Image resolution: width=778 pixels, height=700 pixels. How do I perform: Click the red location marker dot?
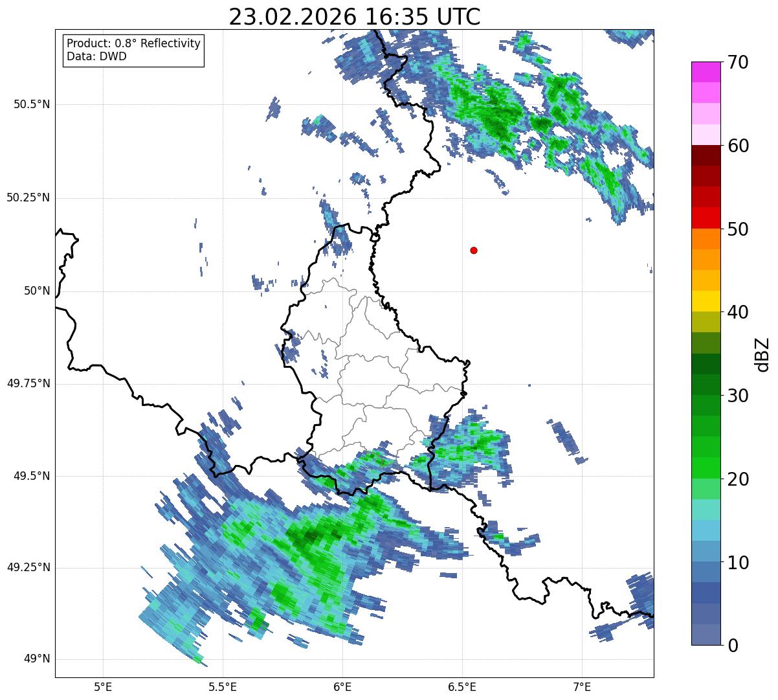[x=474, y=251]
